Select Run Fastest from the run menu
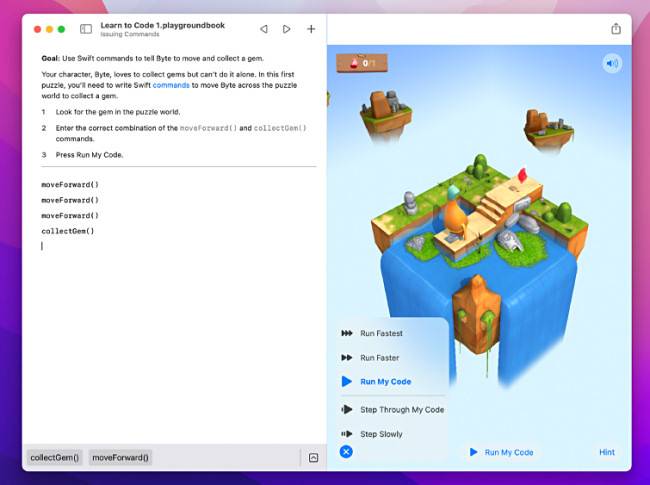The height and width of the screenshot is (485, 650). tap(381, 333)
